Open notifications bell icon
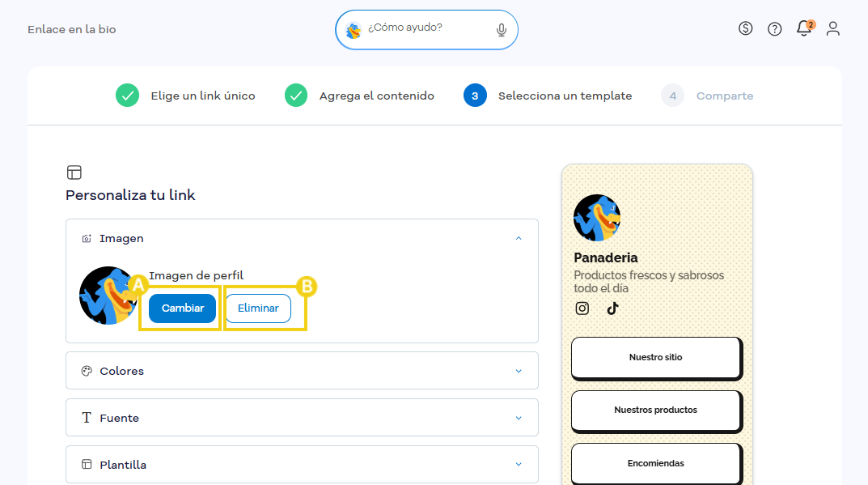The height and width of the screenshot is (485, 868). click(x=804, y=28)
